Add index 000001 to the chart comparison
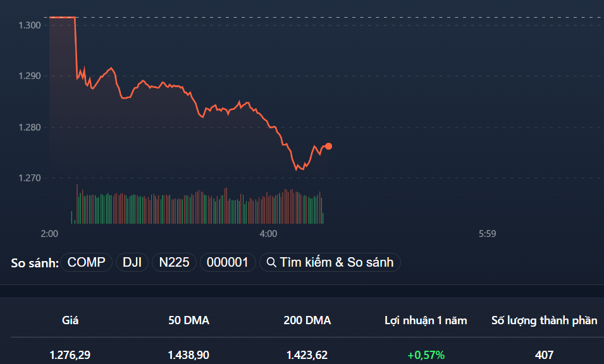 tap(228, 262)
